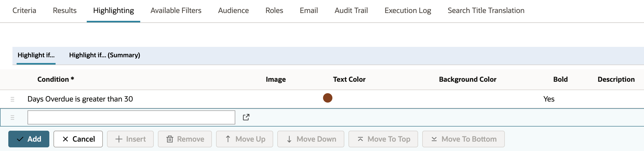The height and width of the screenshot is (151, 644).
Task: Click the Background Color column header
Action: [467, 79]
